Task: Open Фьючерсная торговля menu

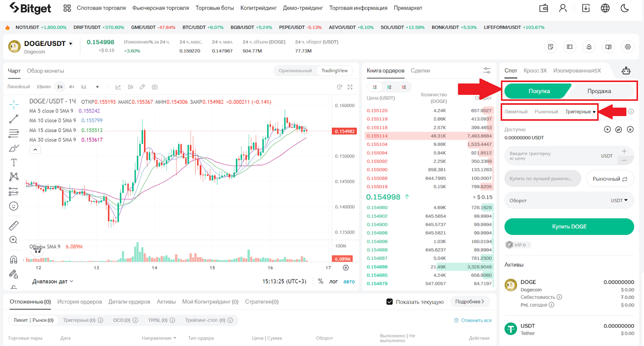Action: (161, 8)
